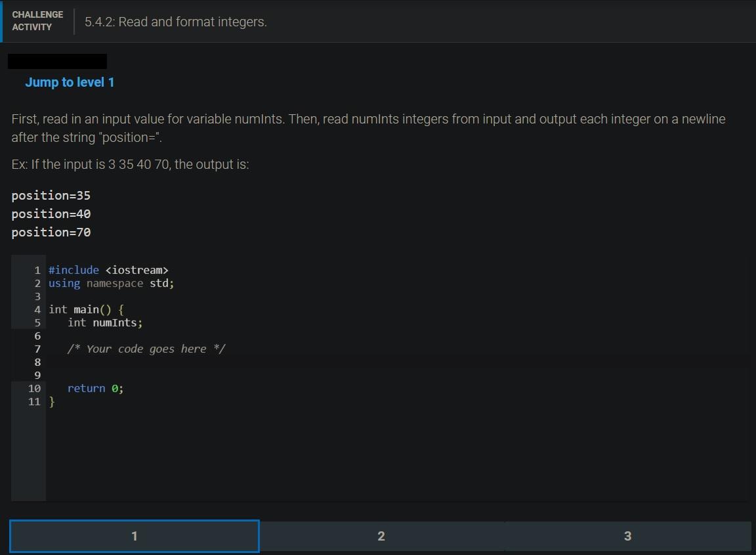
Task: Select level 3 tab at bottom
Action: (627, 536)
